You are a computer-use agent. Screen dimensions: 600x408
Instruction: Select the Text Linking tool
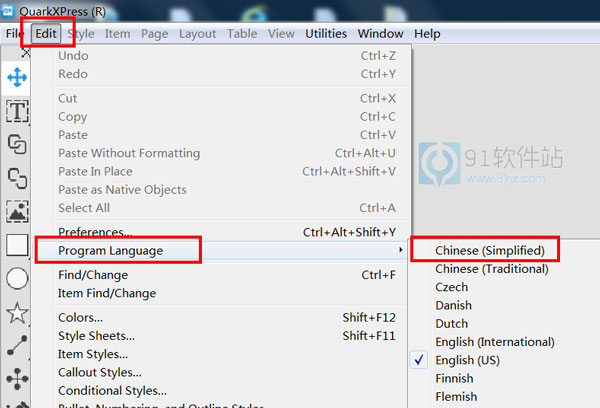pyautogui.click(x=17, y=144)
